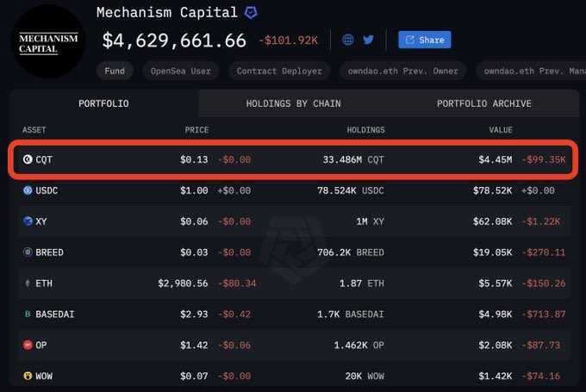The width and height of the screenshot is (586, 392).
Task: Click the USDC token icon
Action: point(28,190)
